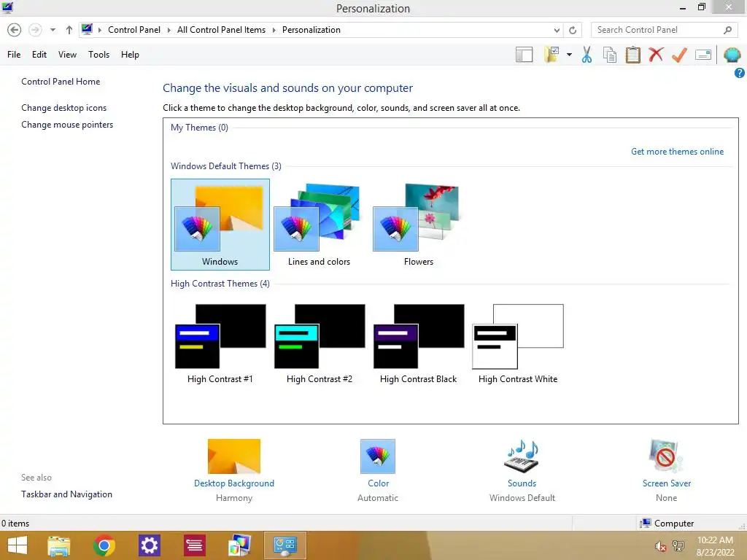747x560 pixels.
Task: Open the red list taskbar app
Action: point(194,545)
